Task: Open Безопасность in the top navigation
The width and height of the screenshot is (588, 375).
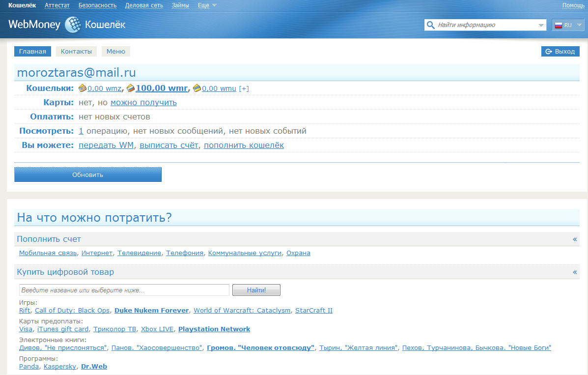Action: coord(97,5)
